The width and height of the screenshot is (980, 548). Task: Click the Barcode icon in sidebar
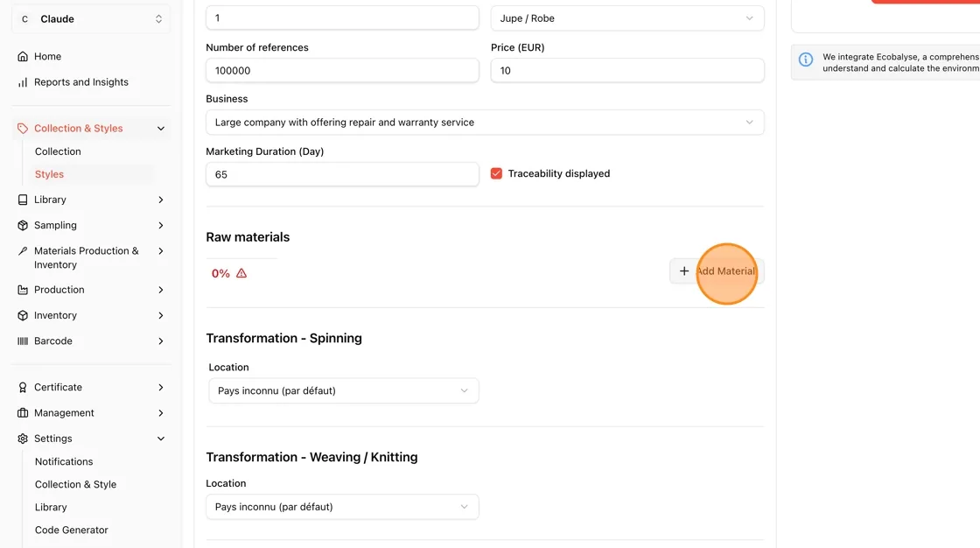pyautogui.click(x=23, y=341)
